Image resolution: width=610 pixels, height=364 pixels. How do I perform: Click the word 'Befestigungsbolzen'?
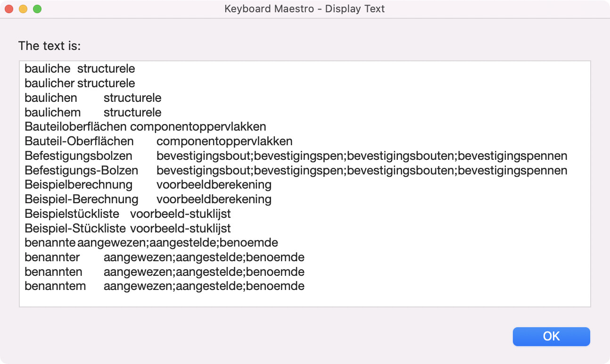(x=78, y=156)
